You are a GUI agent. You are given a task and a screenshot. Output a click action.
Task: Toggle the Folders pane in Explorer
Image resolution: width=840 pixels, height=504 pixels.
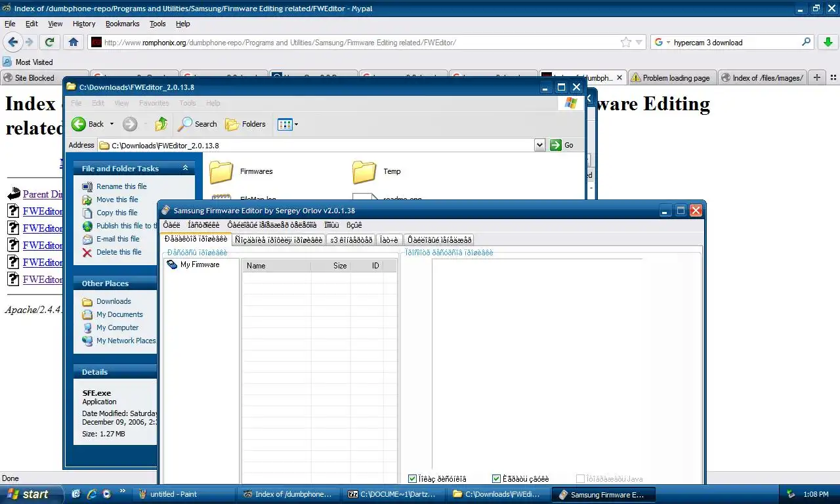click(245, 124)
